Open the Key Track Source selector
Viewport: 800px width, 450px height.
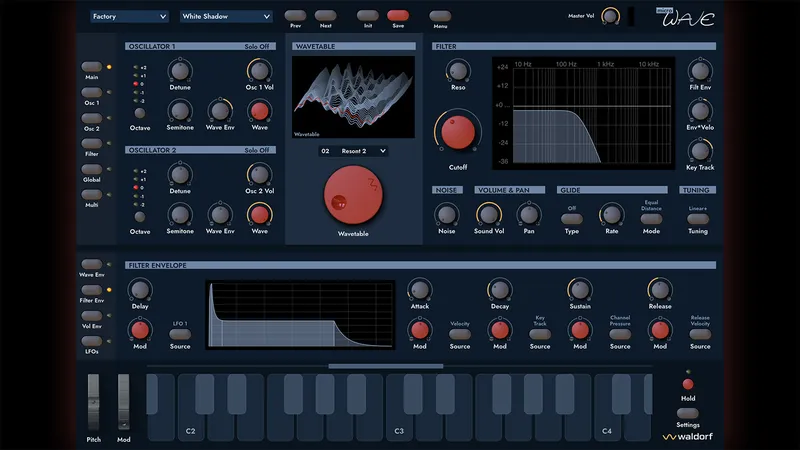tap(540, 334)
